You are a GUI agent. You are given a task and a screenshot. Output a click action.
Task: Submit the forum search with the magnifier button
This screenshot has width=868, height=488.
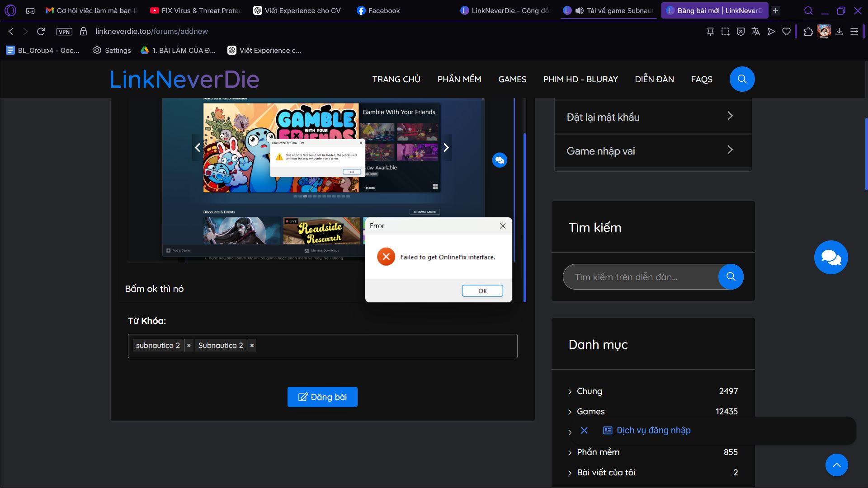tap(731, 277)
